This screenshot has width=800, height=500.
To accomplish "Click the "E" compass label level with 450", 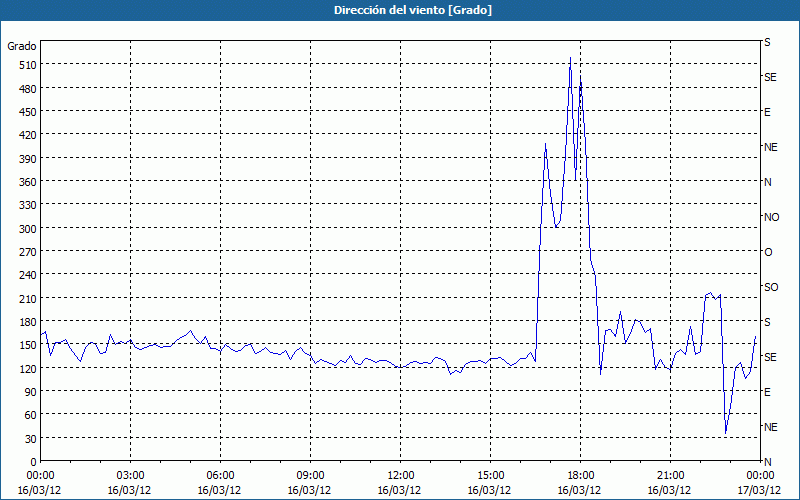I will (767, 112).
